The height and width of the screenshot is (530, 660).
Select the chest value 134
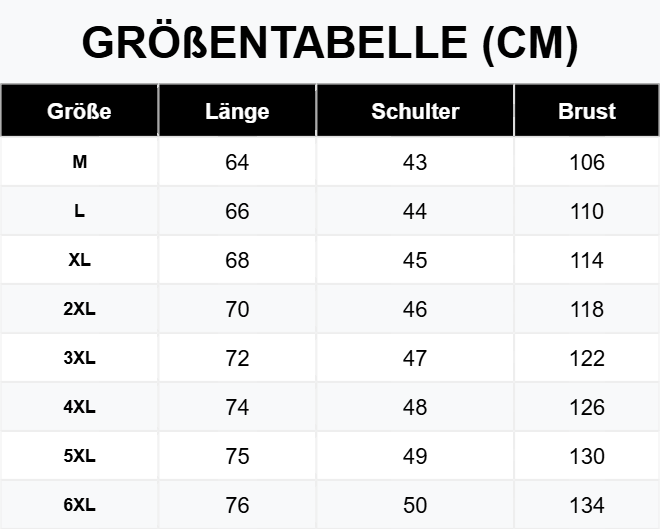(587, 505)
